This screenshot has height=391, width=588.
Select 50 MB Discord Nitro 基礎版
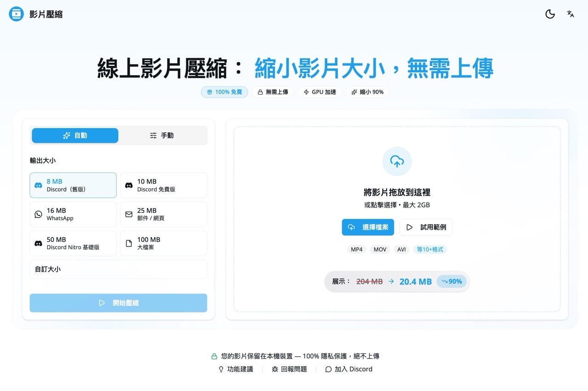pyautogui.click(x=73, y=243)
